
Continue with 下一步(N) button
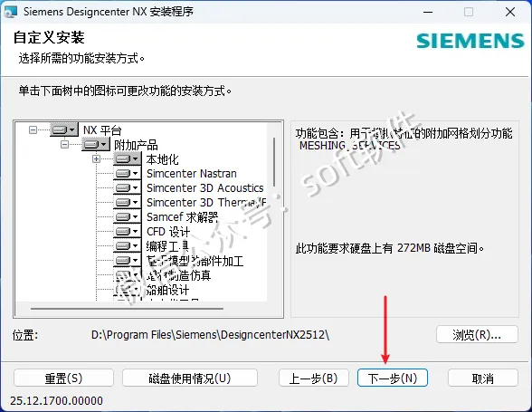393,378
